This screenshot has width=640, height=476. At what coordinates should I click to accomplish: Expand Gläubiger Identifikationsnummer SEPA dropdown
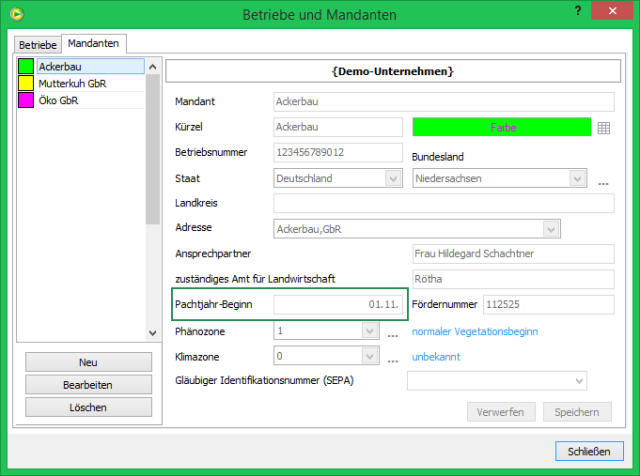(579, 381)
